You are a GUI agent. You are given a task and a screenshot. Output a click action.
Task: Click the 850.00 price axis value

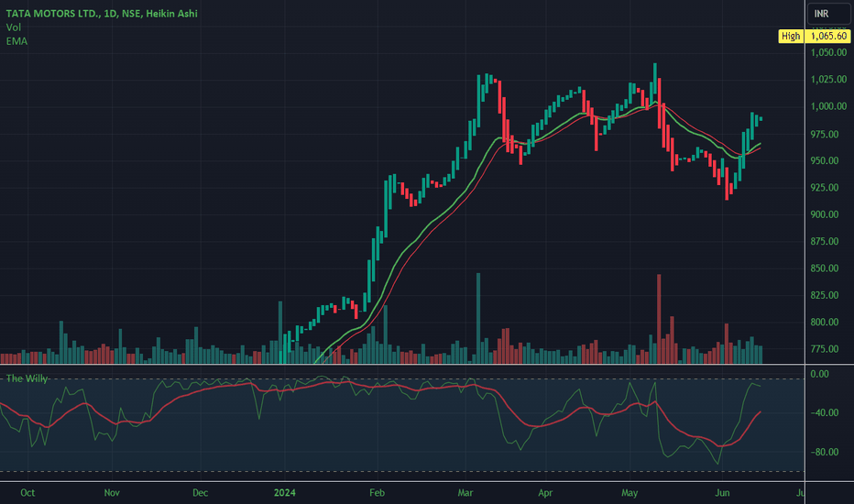(825, 268)
